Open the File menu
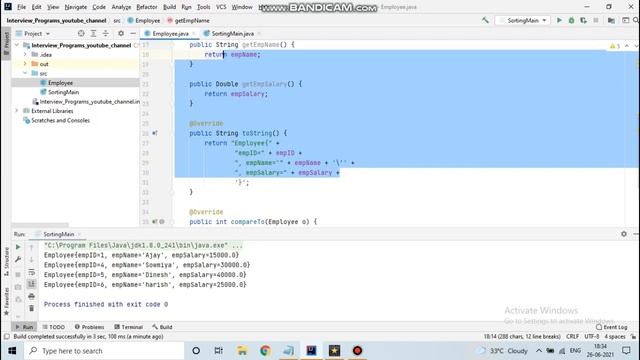This screenshot has width=640, height=360. [21, 7]
